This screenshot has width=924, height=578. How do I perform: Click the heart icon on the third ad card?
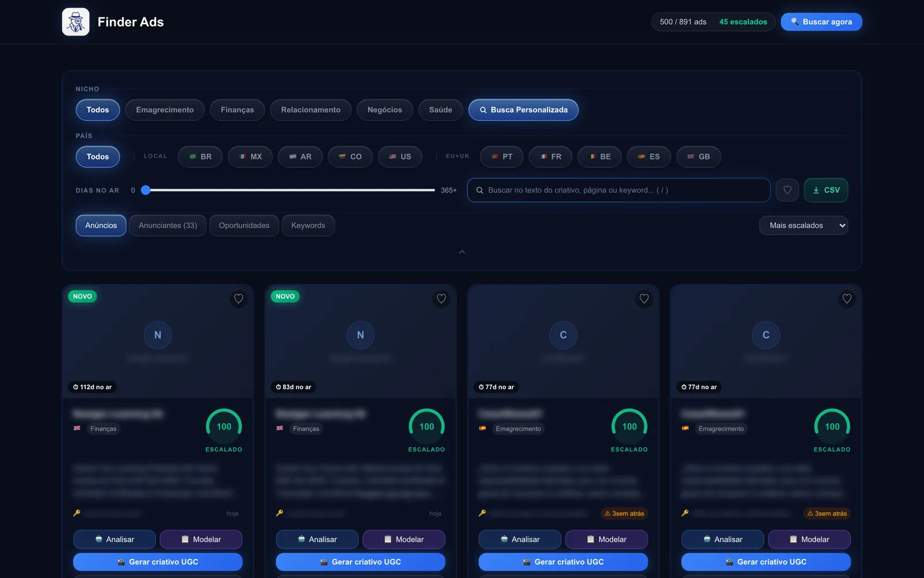[644, 299]
